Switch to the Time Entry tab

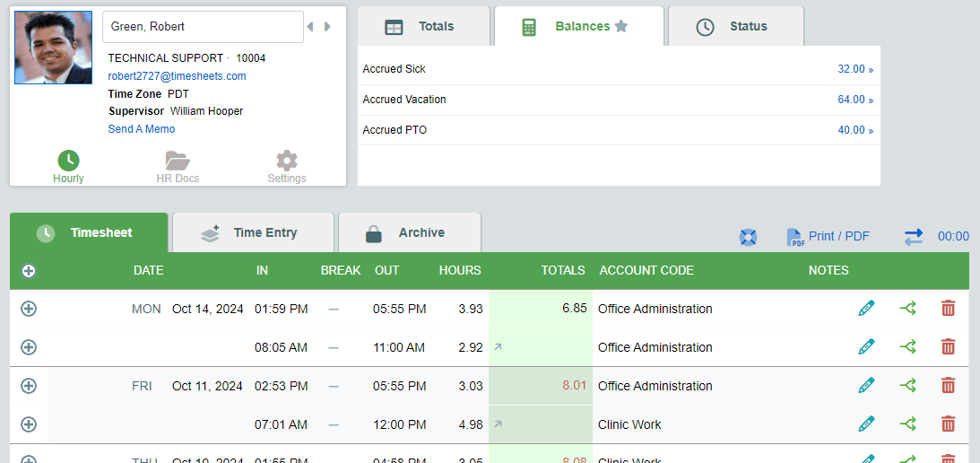(x=253, y=233)
